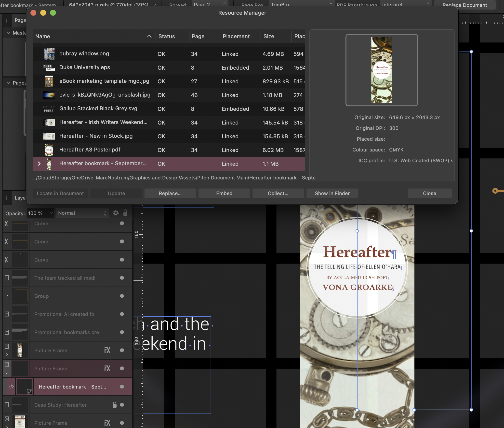Select evie-s-kBzQNk9AgOg-unsplash.jpg row

tap(169, 95)
